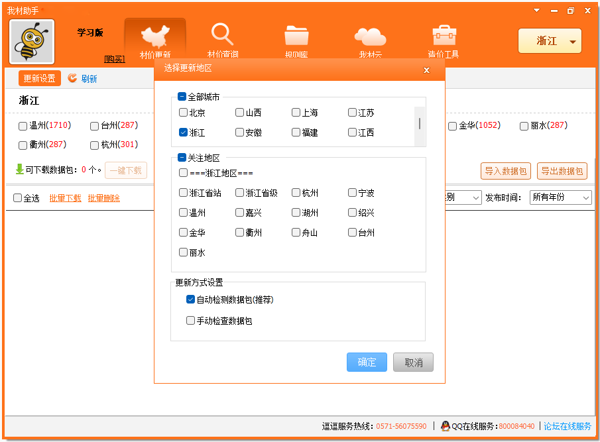Click the QQ penguin online service icon

tap(446, 426)
